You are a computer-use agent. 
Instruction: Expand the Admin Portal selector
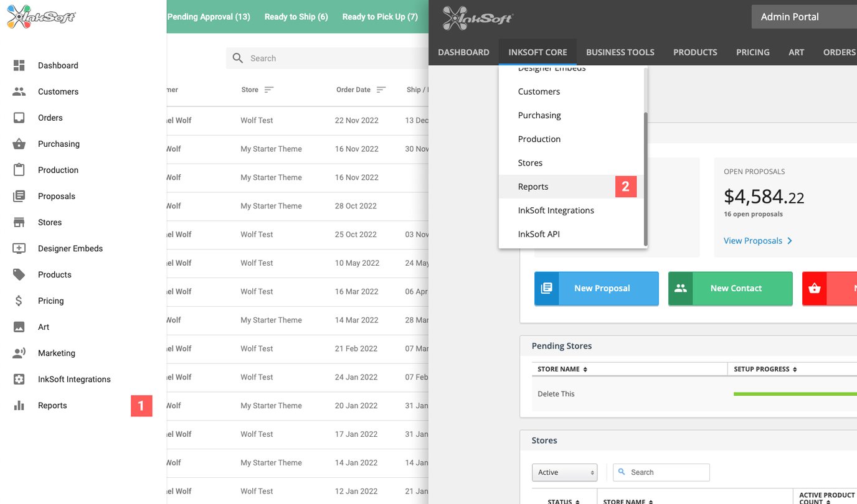[803, 17]
